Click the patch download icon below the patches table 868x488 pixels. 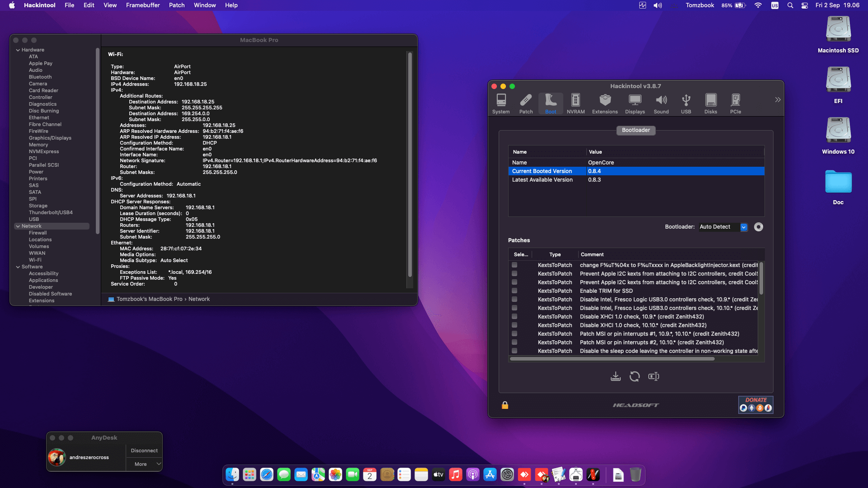tap(615, 376)
